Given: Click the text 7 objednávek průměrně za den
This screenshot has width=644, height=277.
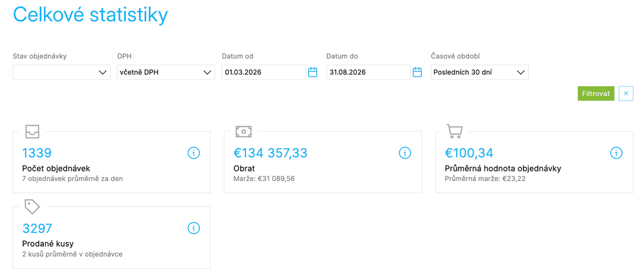Looking at the screenshot, I should (72, 179).
